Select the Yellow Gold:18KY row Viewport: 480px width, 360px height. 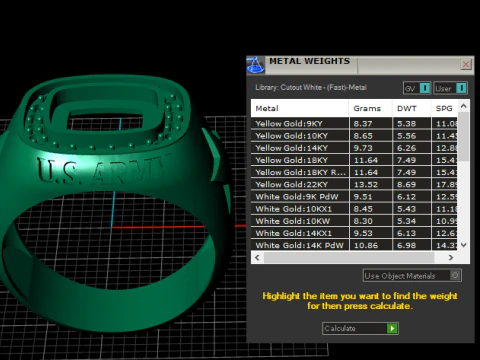(x=354, y=160)
